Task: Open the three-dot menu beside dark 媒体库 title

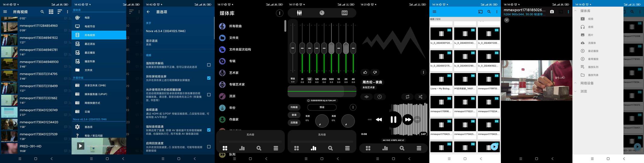Action: [280, 13]
